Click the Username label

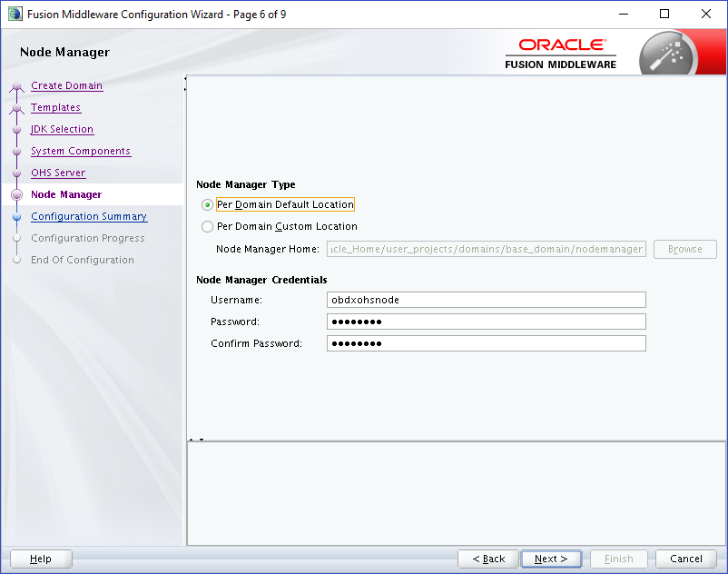pos(236,300)
